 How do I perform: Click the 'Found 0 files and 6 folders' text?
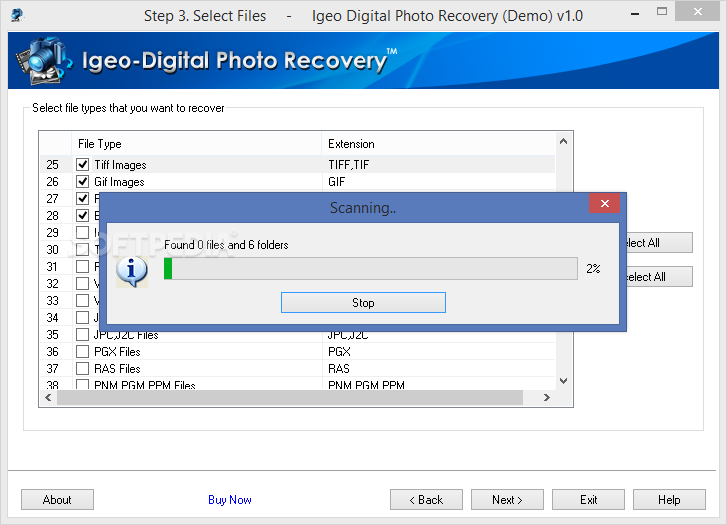point(226,244)
